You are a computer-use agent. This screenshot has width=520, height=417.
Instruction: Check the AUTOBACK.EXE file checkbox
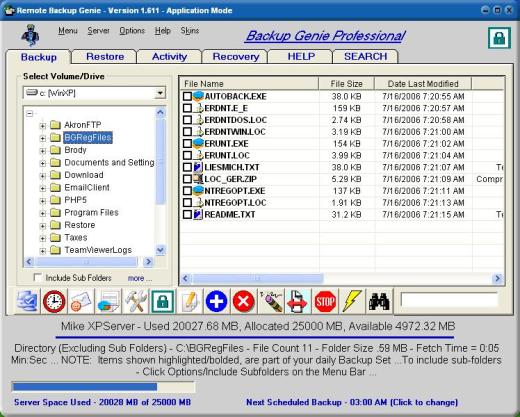click(x=187, y=96)
